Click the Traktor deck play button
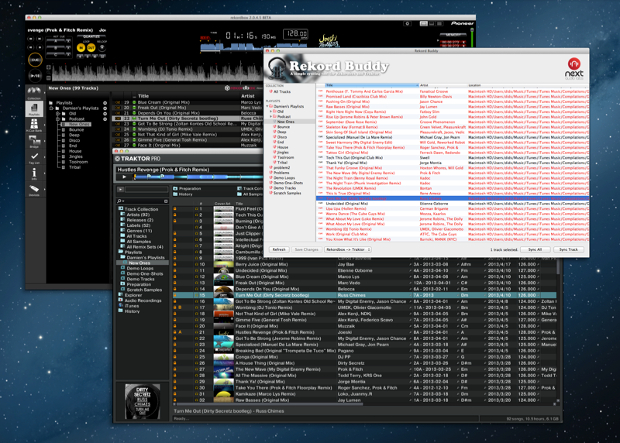The width and height of the screenshot is (620, 443). point(125,177)
